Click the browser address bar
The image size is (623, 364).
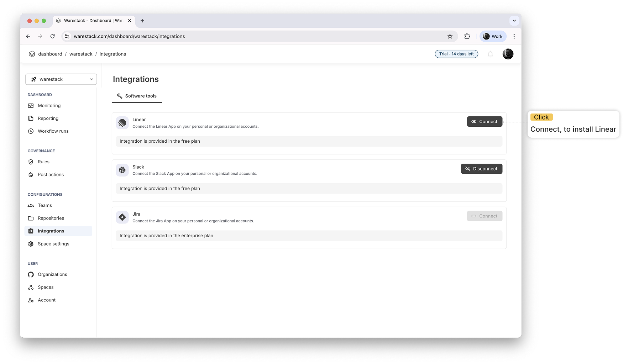pyautogui.click(x=249, y=36)
